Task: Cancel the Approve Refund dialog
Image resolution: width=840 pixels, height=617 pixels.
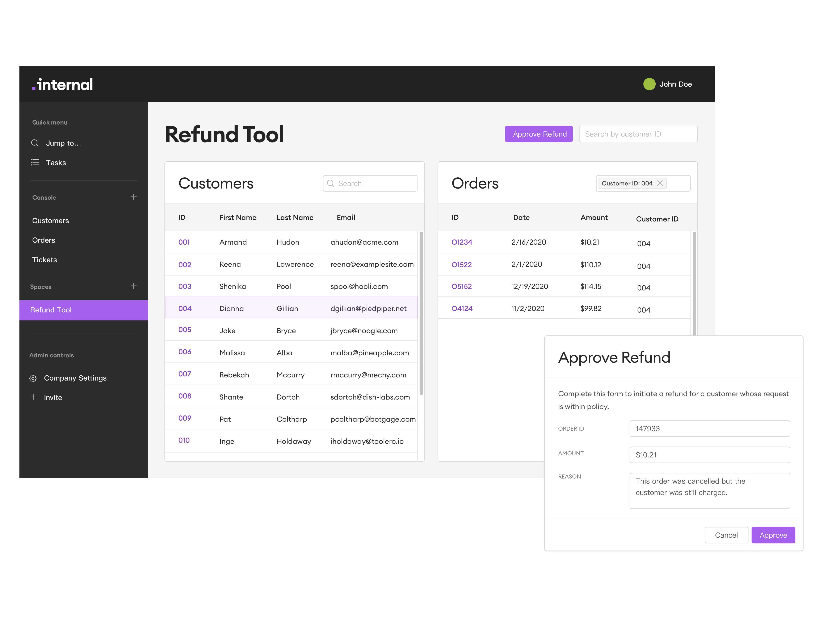Action: pos(726,535)
